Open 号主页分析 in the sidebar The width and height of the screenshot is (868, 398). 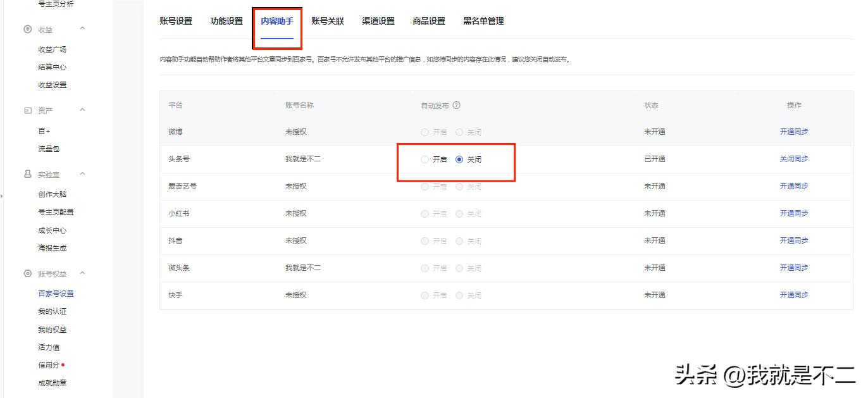56,4
